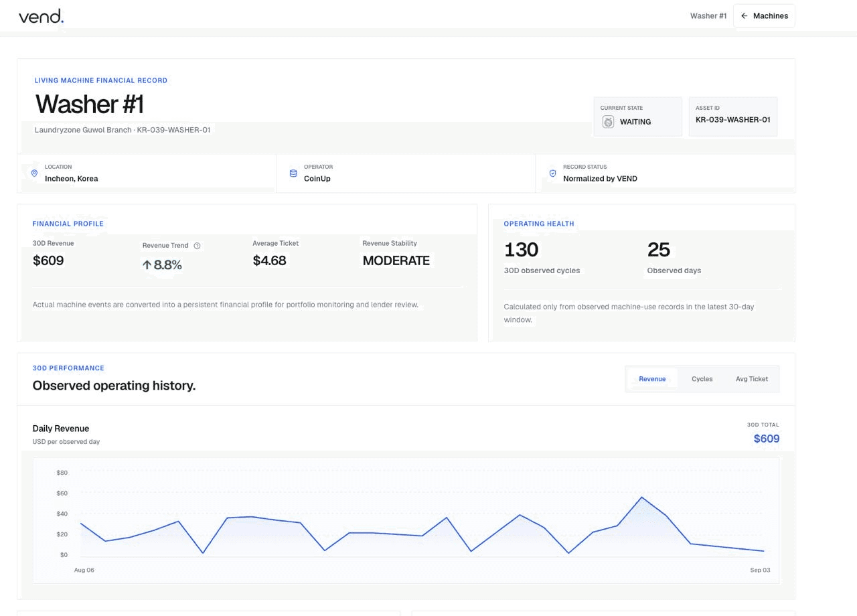
Task: Click the Aug 06 axis label
Action: tap(84, 570)
